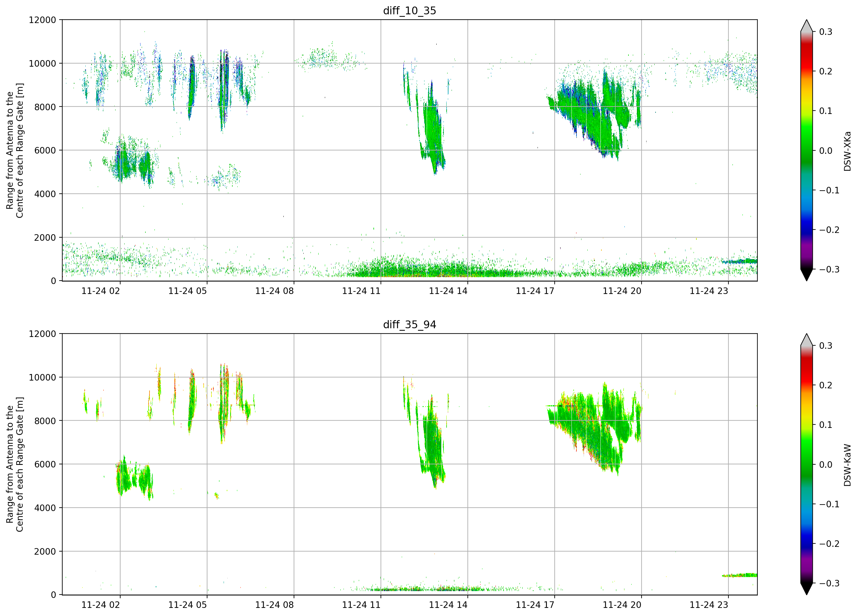Click the 0.2 tick on DSW-XKa colorbar

(x=826, y=72)
